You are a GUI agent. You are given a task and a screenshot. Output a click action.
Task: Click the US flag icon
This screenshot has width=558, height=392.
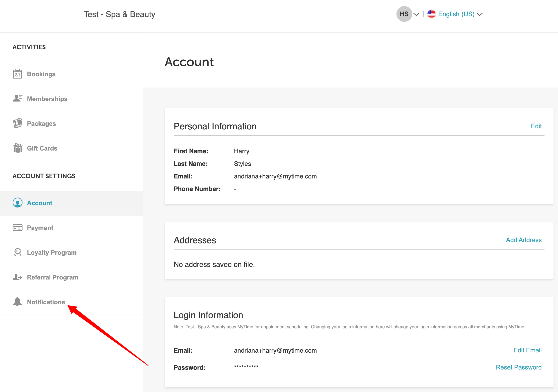(431, 14)
